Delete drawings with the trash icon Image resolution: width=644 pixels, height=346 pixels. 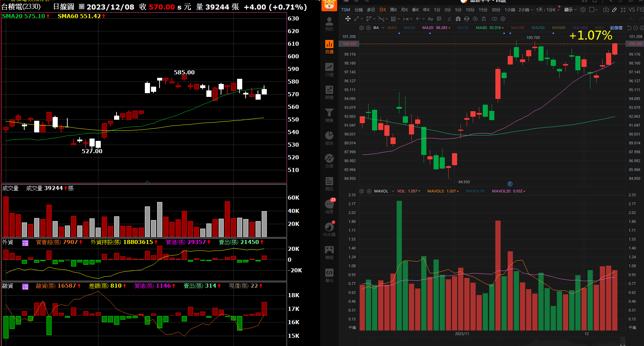pos(484,19)
